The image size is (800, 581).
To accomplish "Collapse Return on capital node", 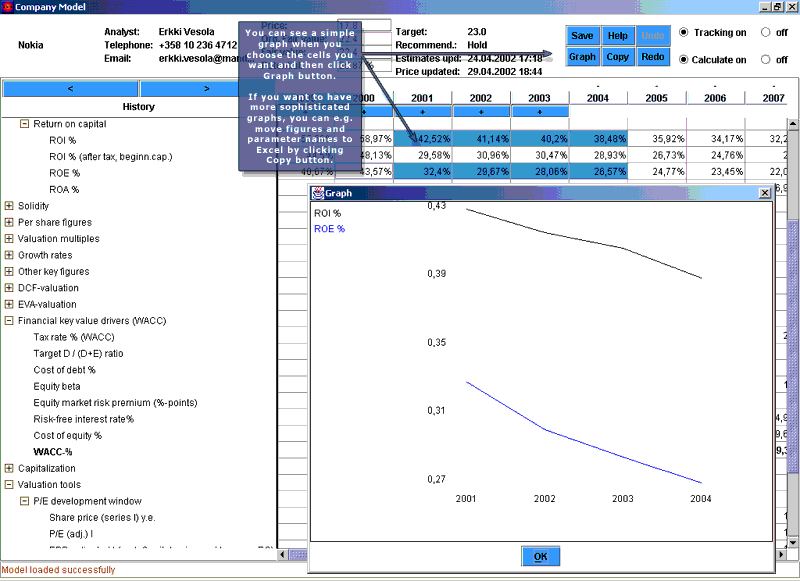I will (x=24, y=123).
